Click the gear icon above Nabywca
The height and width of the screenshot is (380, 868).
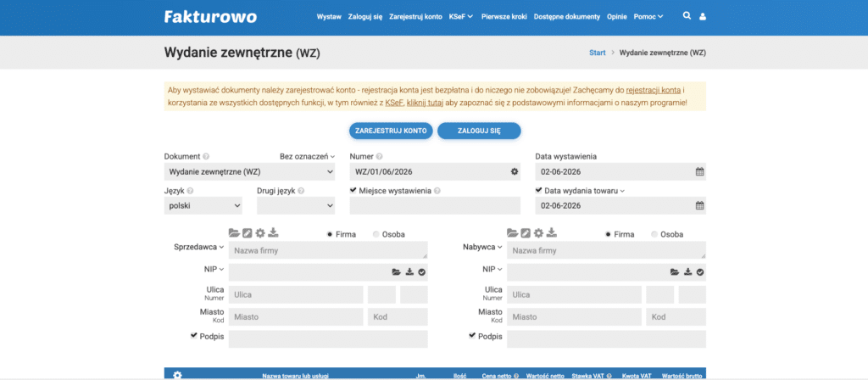tap(538, 233)
